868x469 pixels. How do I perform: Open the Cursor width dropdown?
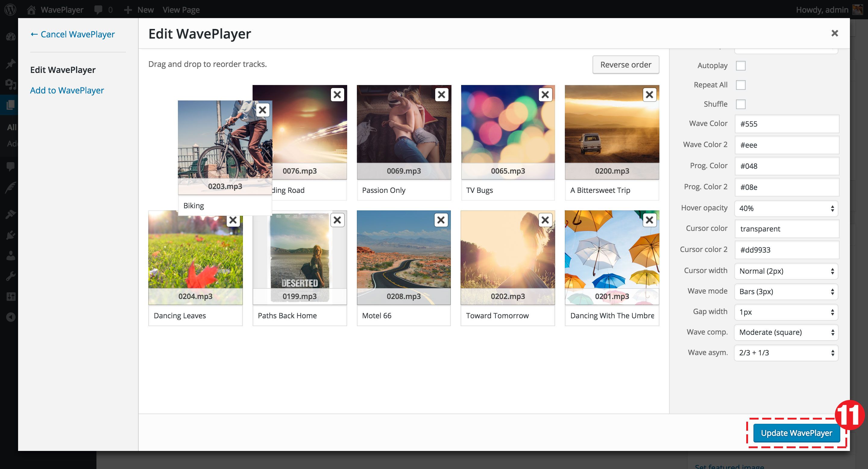786,271
